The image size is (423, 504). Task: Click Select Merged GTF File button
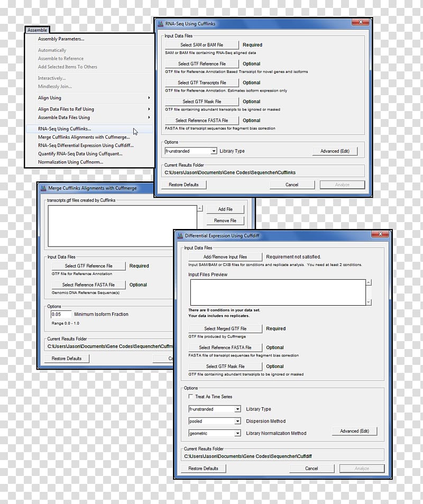225,329
